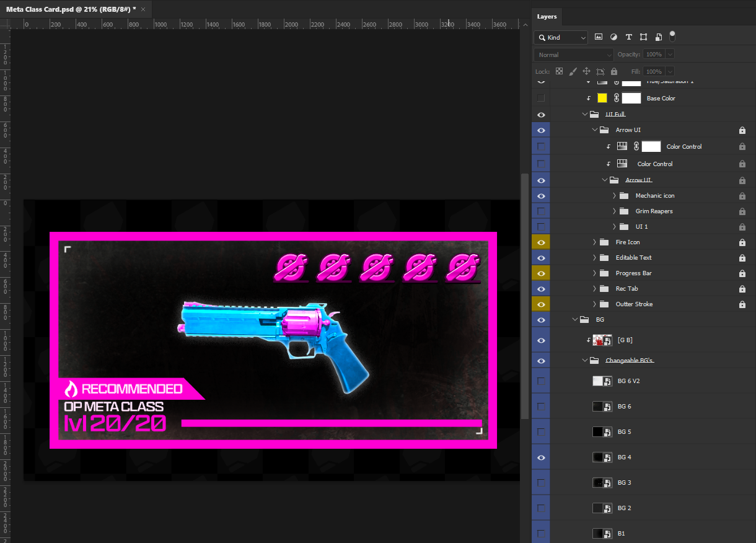Click the Color Control adjustment icon with mask
The image size is (756, 543).
point(623,147)
